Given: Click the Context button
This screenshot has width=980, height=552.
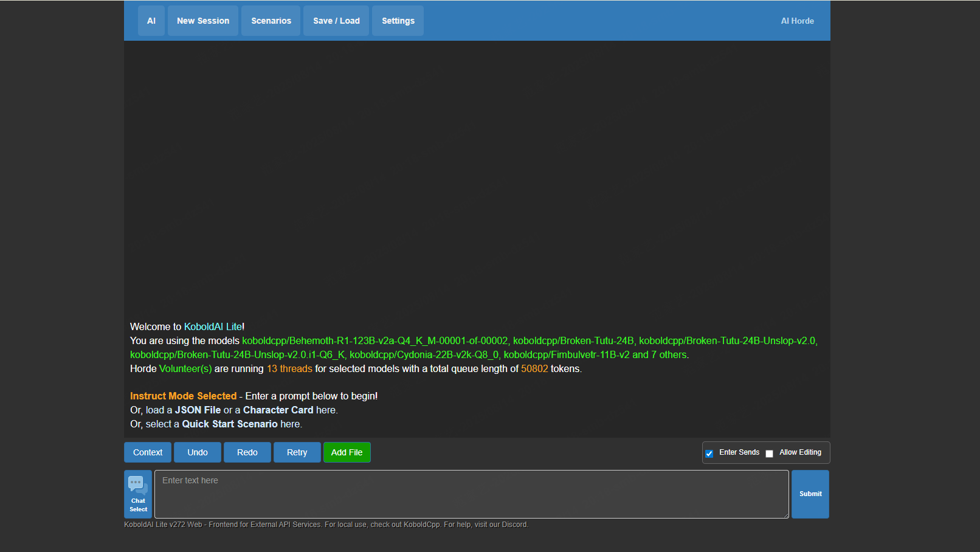Looking at the screenshot, I should 148,452.
